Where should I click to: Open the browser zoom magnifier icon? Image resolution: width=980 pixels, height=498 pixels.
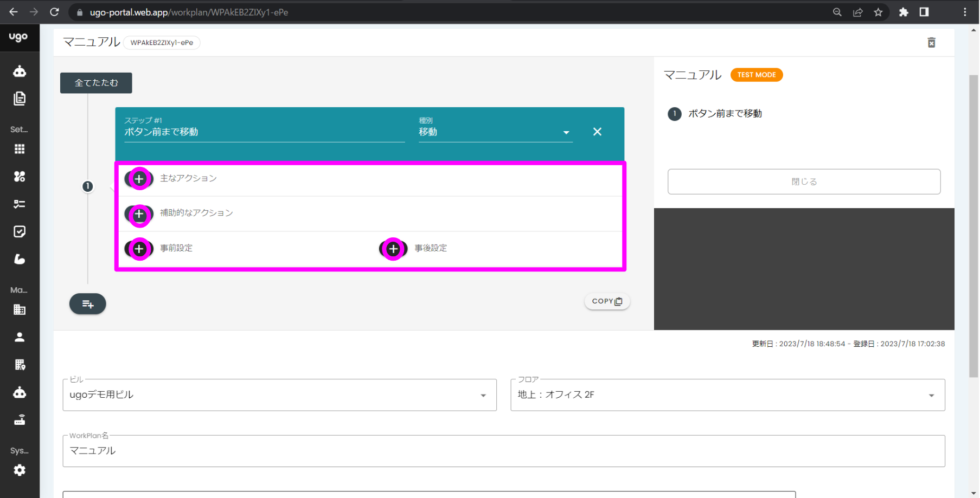(x=837, y=12)
